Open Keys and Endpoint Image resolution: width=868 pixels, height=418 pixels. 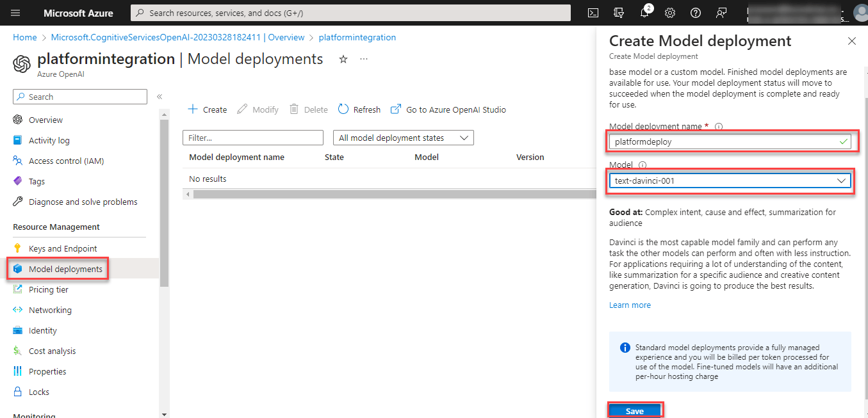pyautogui.click(x=63, y=248)
